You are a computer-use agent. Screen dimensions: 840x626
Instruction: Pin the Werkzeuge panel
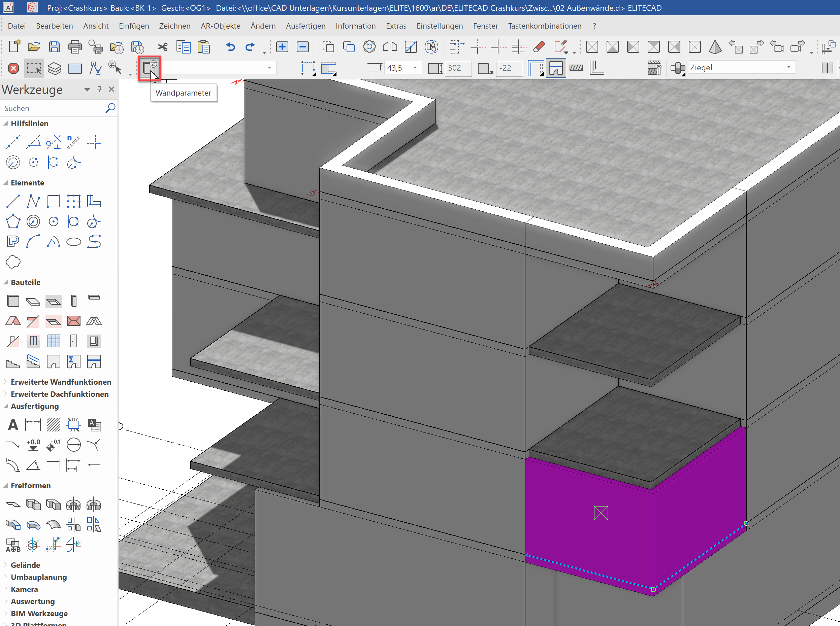pos(99,89)
